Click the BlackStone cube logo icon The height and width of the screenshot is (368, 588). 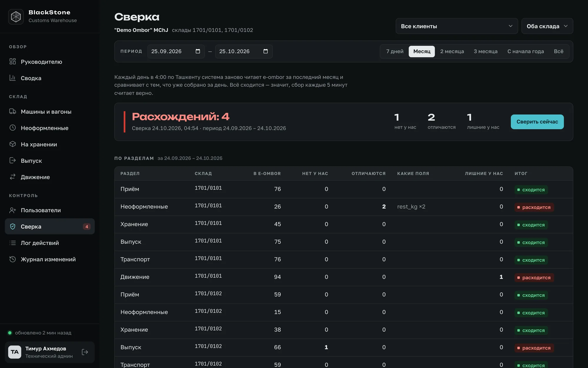(16, 16)
